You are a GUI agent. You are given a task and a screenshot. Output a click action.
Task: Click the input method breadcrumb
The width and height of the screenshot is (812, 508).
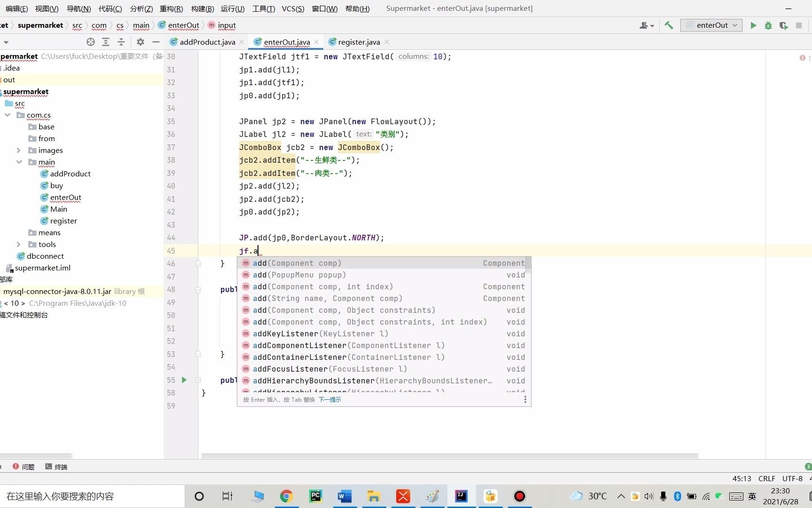[222, 25]
